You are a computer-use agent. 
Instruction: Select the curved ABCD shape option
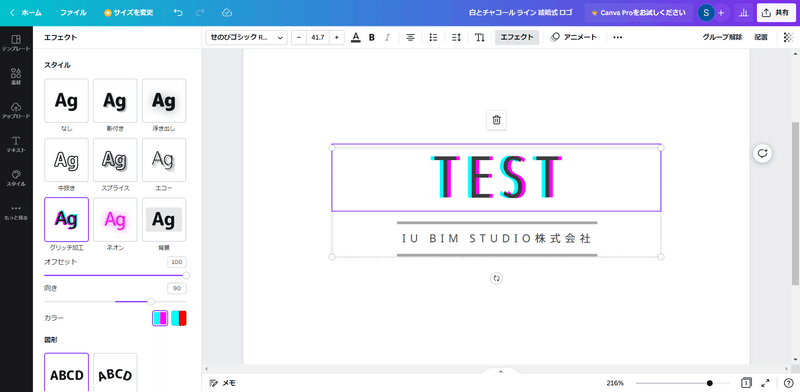point(115,373)
